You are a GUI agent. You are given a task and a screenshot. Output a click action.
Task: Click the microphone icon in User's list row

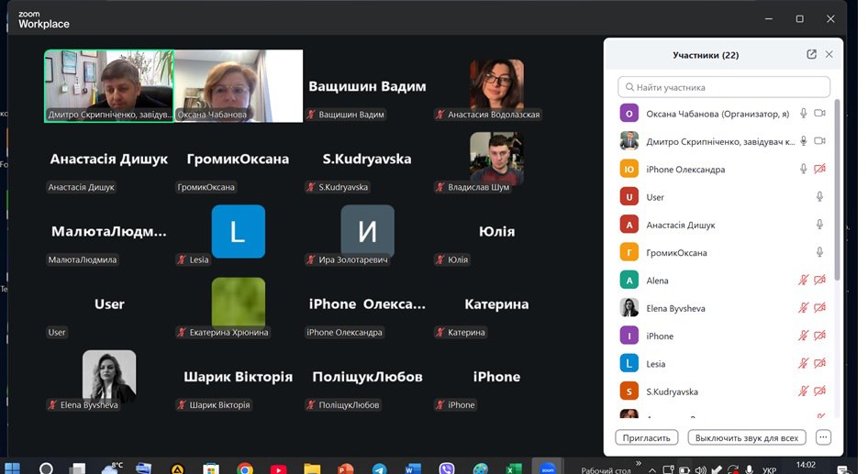(820, 197)
